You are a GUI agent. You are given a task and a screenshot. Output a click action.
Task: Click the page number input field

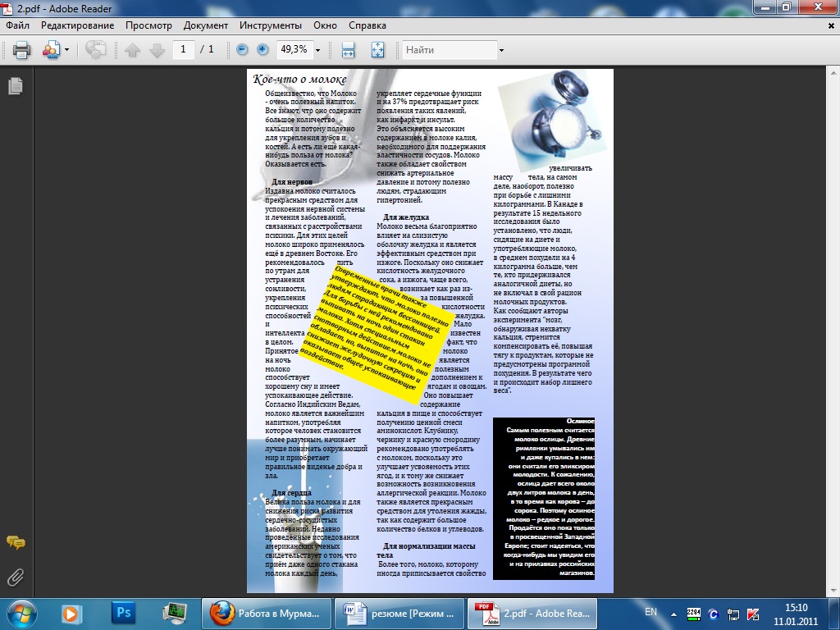click(x=182, y=49)
